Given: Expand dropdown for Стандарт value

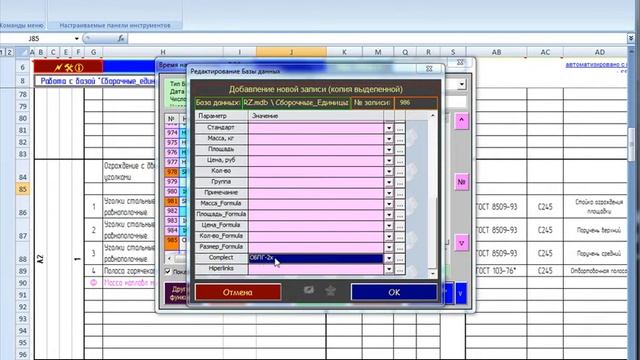Looking at the screenshot, I should point(389,128).
